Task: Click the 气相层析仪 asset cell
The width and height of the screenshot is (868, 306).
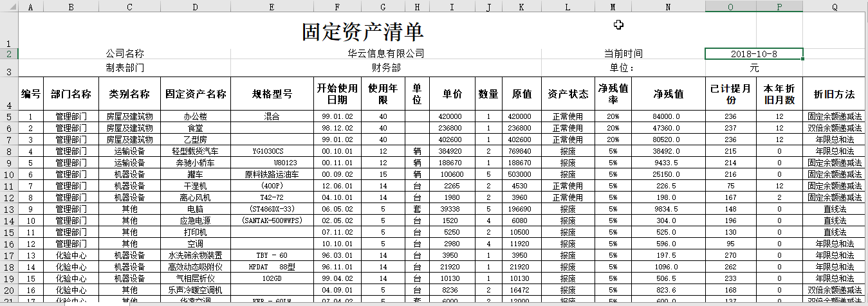Action: pyautogui.click(x=196, y=279)
